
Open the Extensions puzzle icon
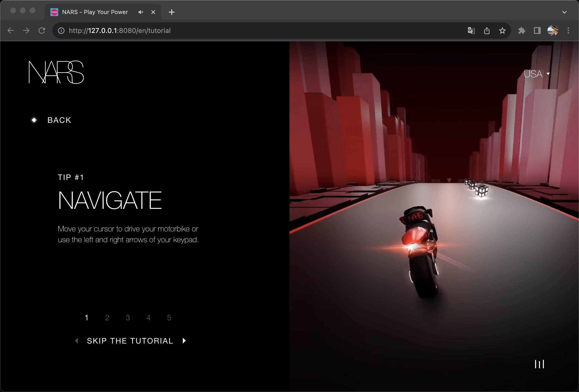point(522,31)
